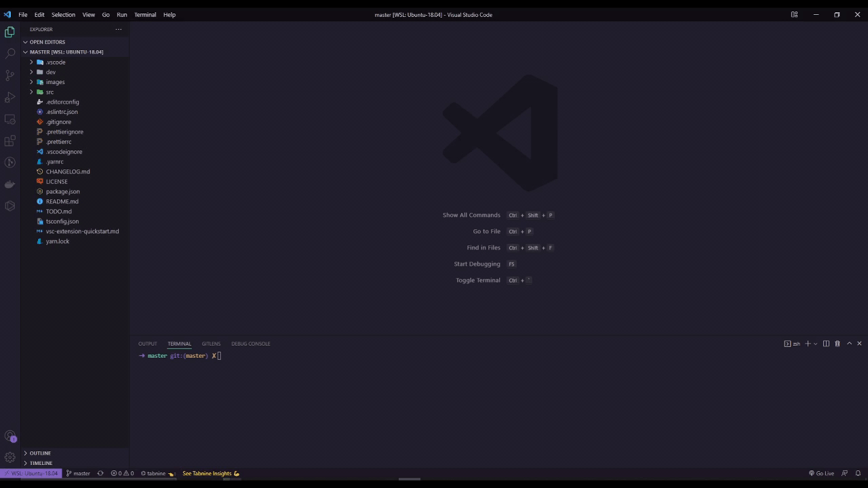Maximize the panel with the chevron toggle
Screen dimensions: 868x488
(849, 344)
